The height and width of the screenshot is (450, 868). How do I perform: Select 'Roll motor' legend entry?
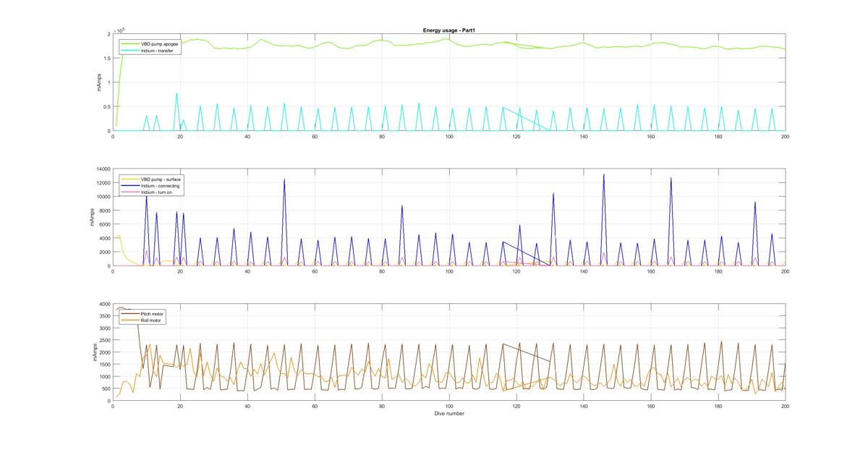click(142, 320)
